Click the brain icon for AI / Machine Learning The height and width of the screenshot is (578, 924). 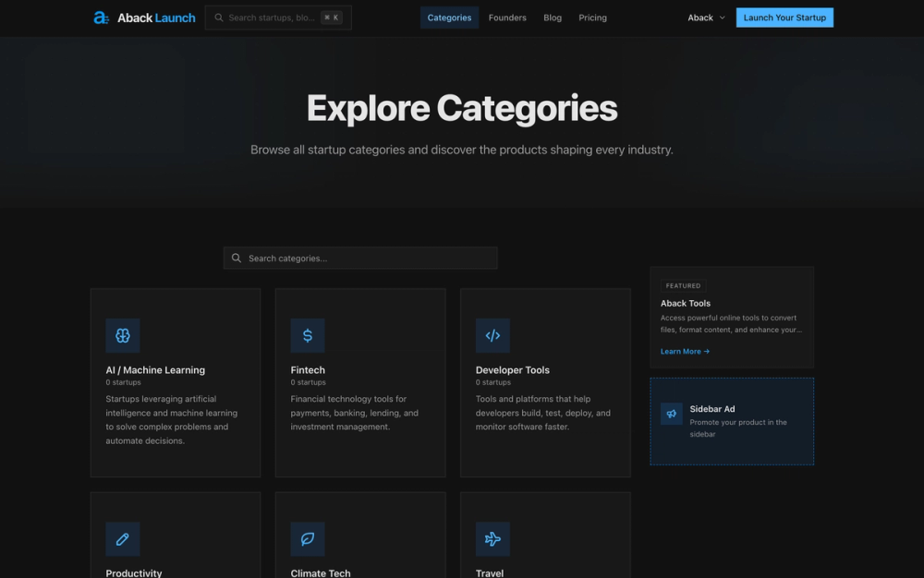123,335
